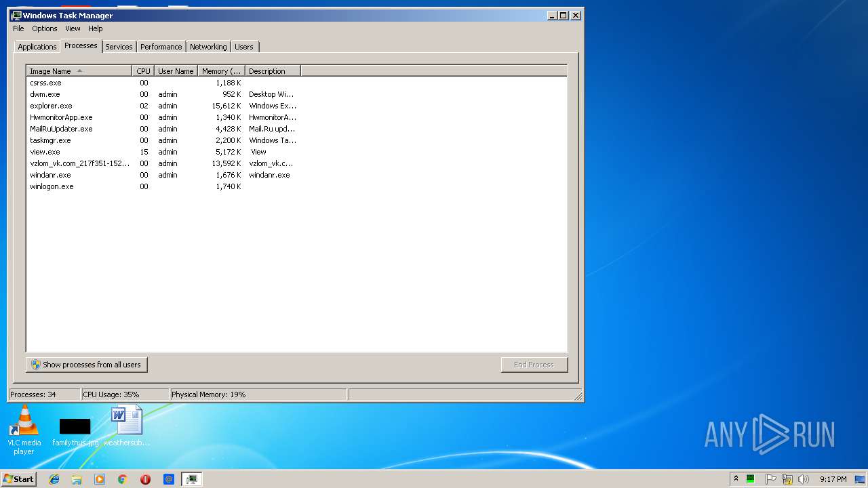Select winlogon.exe process row
Image resolution: width=868 pixels, height=488 pixels.
pos(163,186)
